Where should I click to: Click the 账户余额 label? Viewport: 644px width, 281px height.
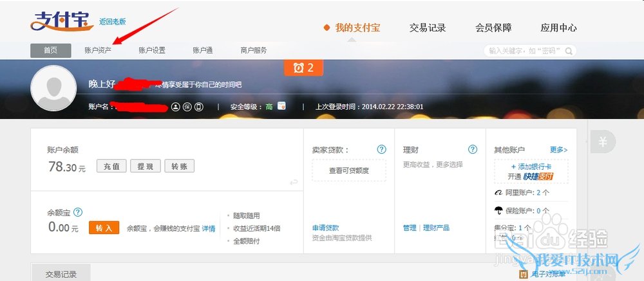coord(63,150)
